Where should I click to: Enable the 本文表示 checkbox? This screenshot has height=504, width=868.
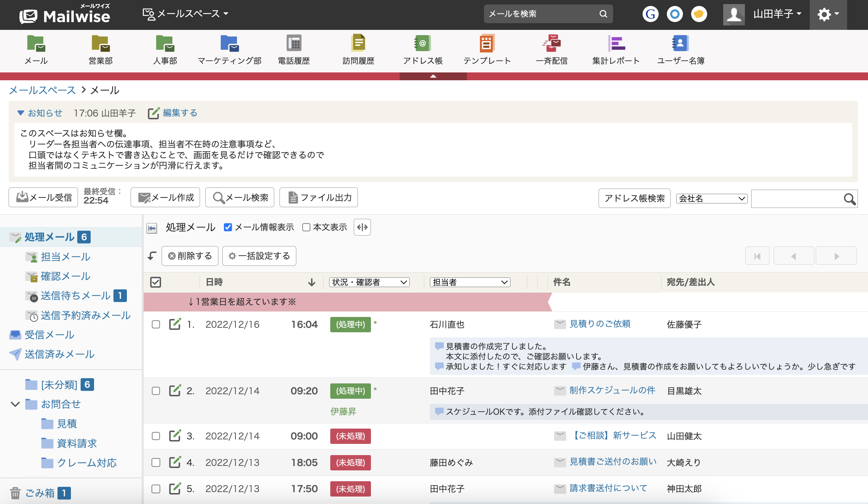[x=306, y=227]
